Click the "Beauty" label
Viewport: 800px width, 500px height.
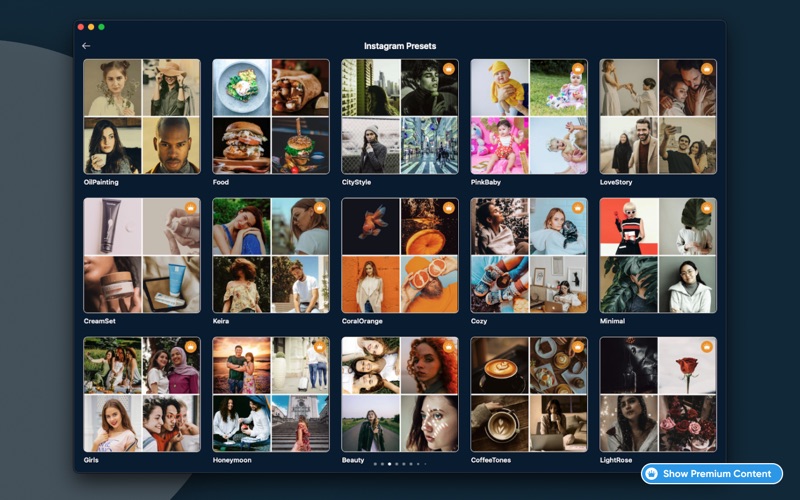(x=353, y=460)
